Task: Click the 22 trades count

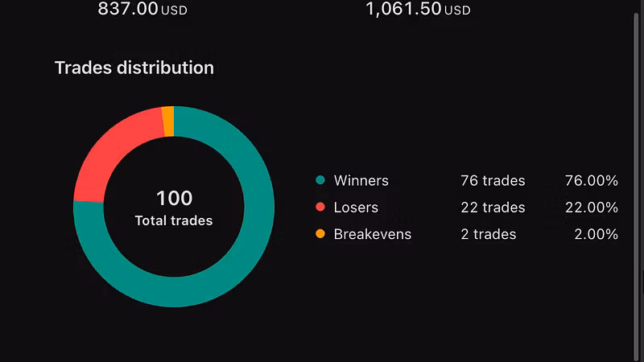Action: click(x=493, y=208)
